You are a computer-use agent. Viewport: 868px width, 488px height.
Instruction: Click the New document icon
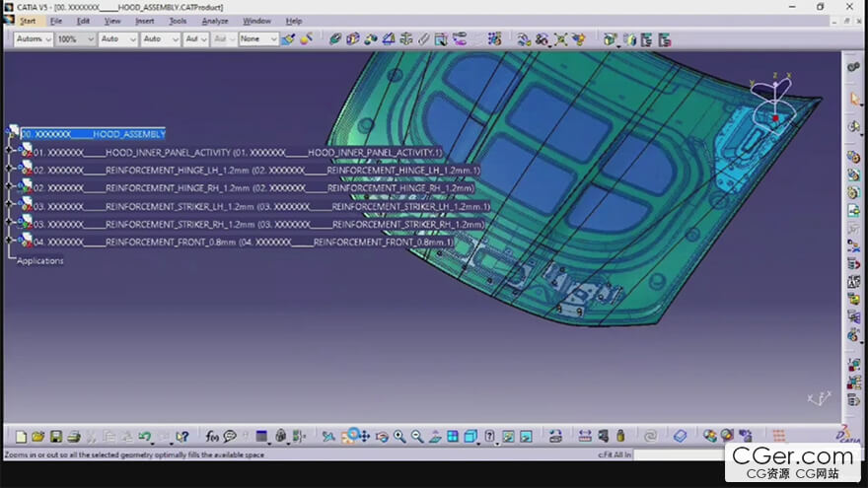coord(21,436)
